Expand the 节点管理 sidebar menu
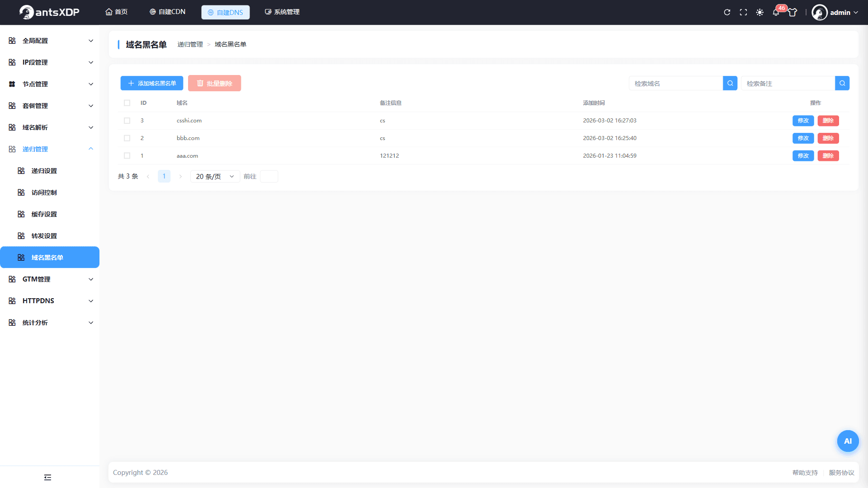This screenshot has height=488, width=868. click(x=50, y=84)
